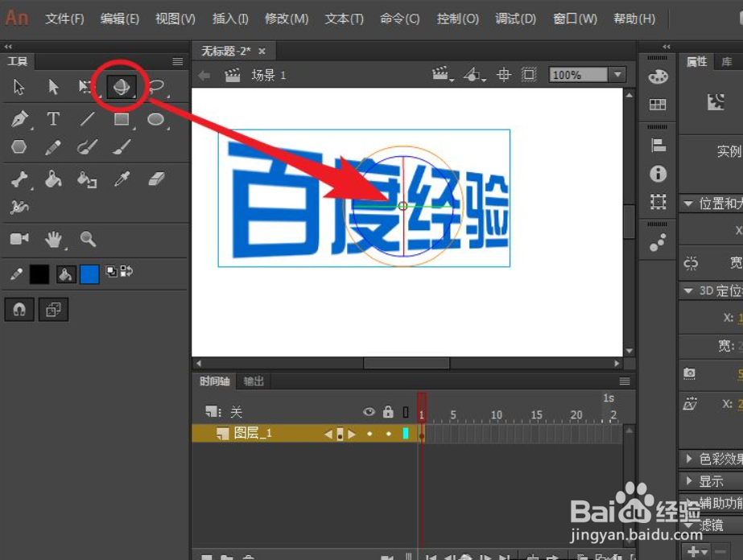This screenshot has width=743, height=560.
Task: Click the back arrow beside 场景 1
Action: [204, 76]
